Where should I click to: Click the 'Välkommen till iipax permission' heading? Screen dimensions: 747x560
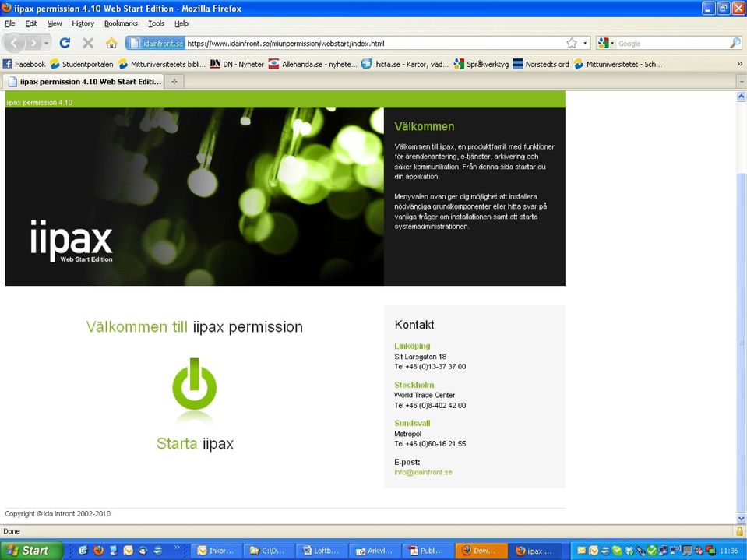click(x=195, y=326)
